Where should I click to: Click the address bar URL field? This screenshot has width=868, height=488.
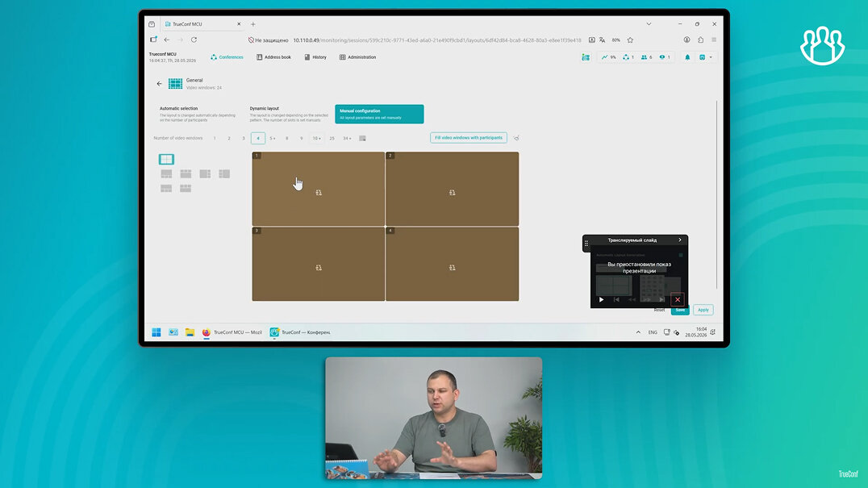[437, 40]
